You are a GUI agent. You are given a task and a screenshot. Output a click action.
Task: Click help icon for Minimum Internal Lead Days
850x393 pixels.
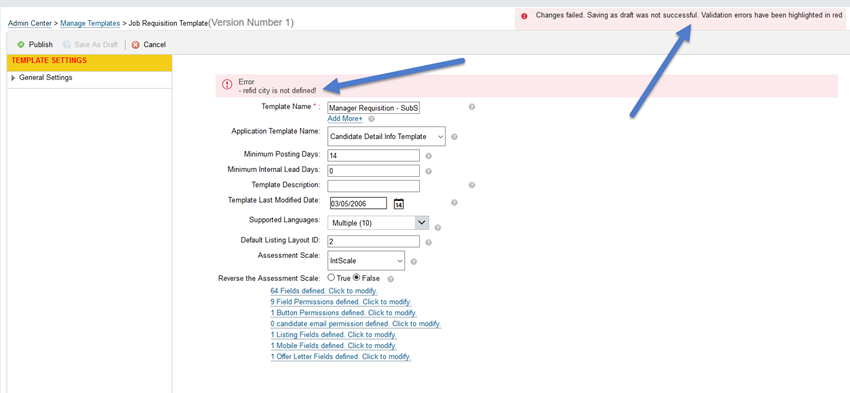coord(428,171)
